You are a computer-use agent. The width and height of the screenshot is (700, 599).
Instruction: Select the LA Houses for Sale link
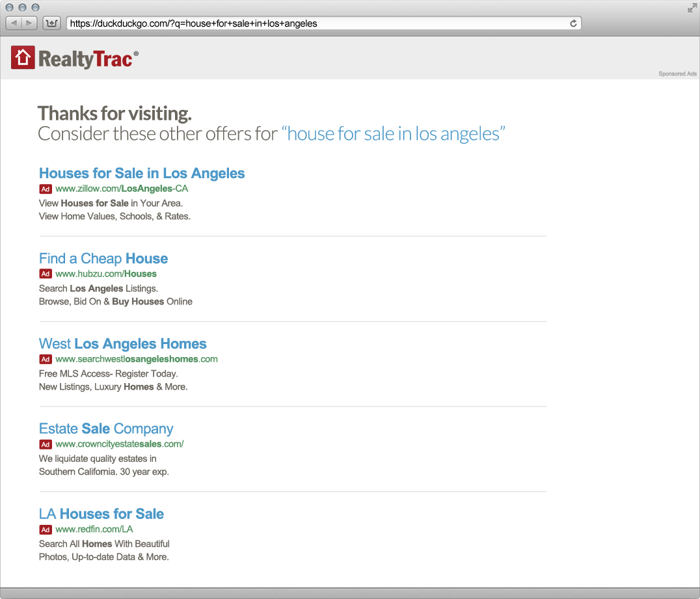101,514
